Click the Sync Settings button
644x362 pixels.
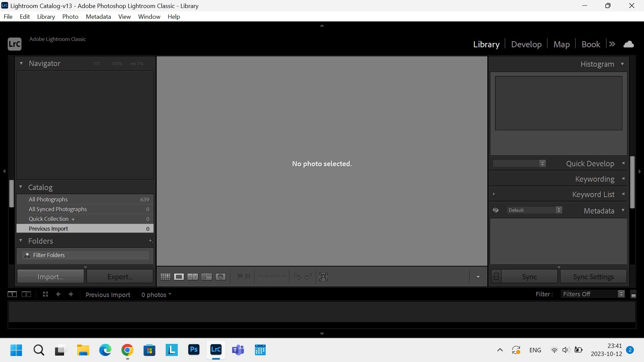[x=593, y=277]
